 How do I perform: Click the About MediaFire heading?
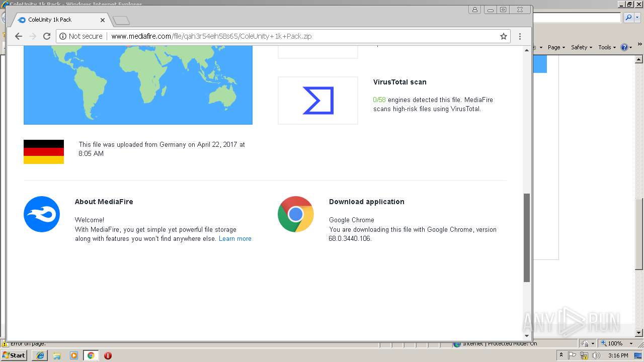104,202
